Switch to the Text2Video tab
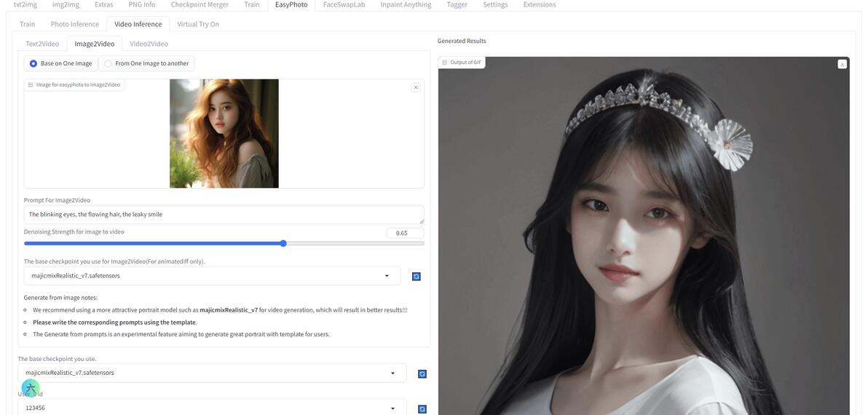This screenshot has height=415, width=868. tap(42, 44)
